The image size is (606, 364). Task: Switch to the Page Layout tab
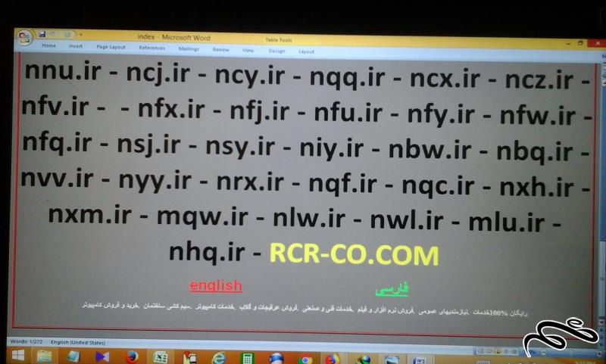click(111, 47)
